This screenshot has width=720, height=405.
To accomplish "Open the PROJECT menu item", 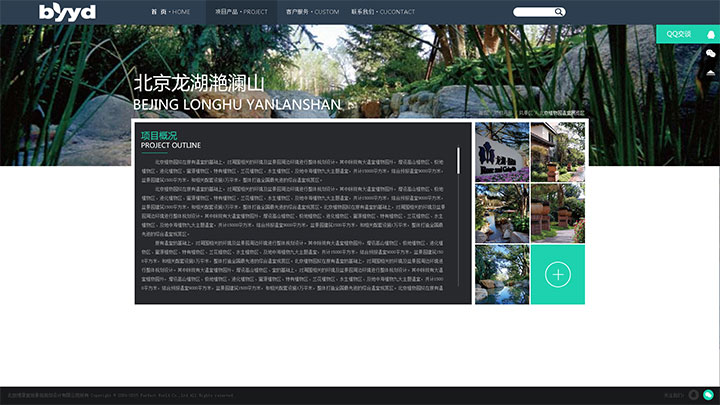I will [x=241, y=12].
